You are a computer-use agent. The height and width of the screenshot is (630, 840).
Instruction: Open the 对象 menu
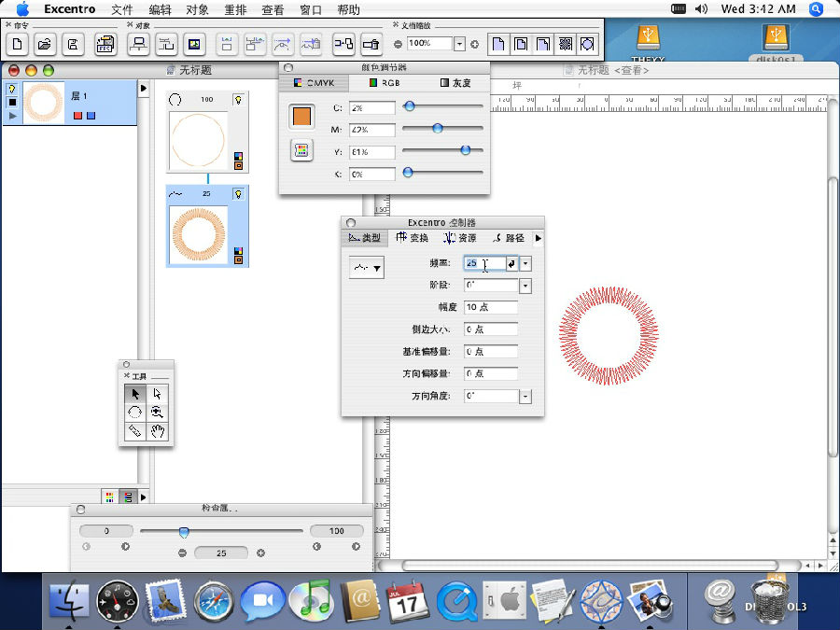point(197,10)
